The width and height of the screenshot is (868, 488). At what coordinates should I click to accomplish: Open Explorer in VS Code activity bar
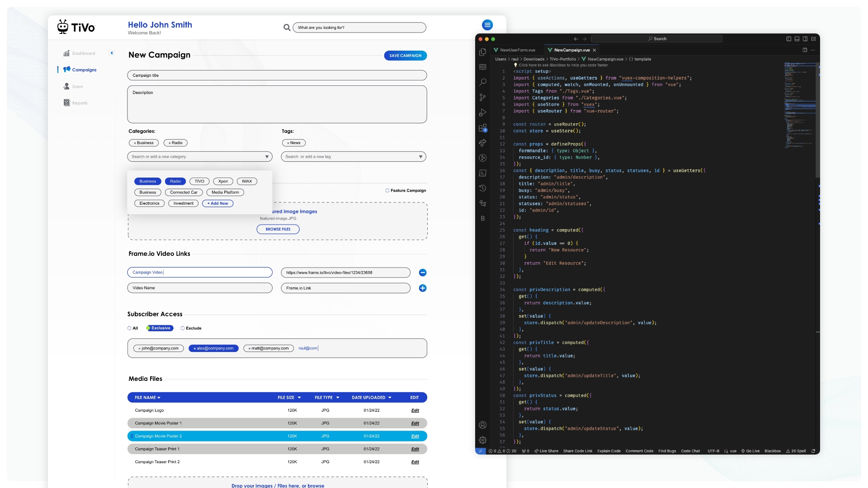coord(483,52)
